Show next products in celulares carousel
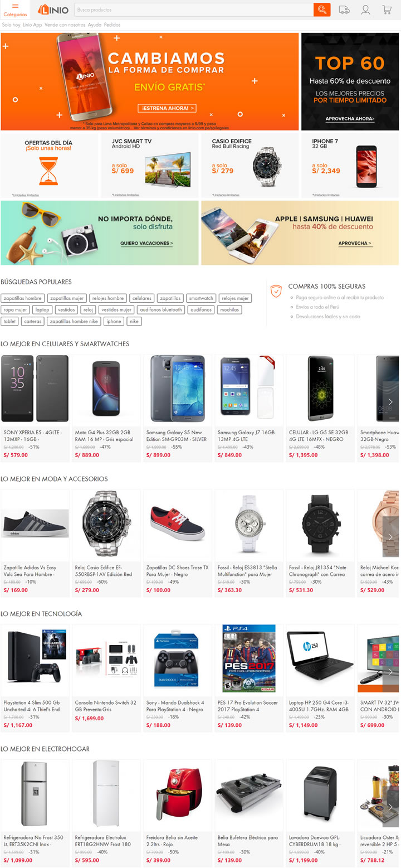The height and width of the screenshot is (868, 401). pyautogui.click(x=390, y=401)
